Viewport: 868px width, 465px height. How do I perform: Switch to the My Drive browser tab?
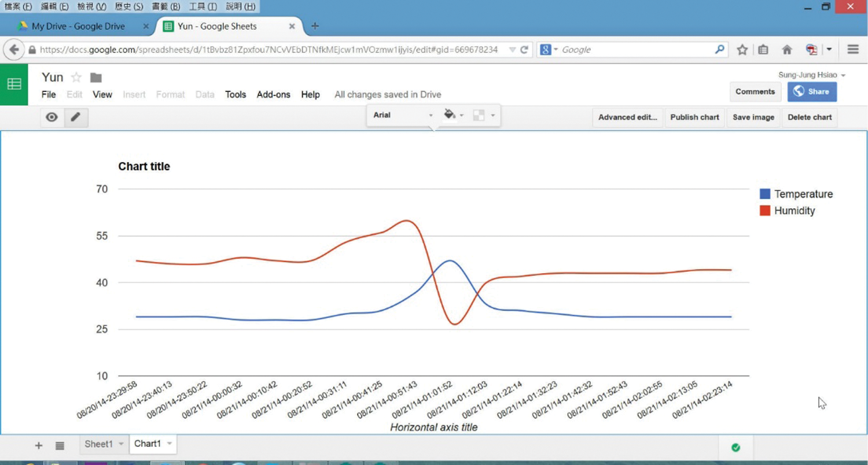point(78,26)
